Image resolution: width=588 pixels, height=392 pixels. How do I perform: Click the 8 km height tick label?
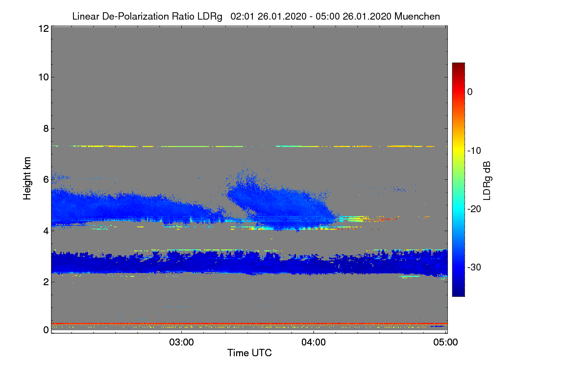click(45, 128)
